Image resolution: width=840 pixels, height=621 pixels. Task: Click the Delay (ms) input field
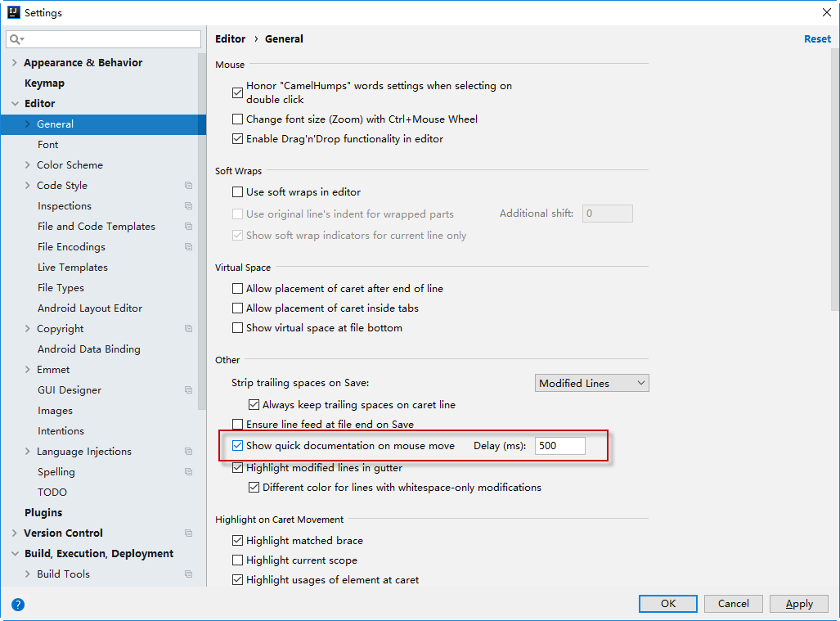click(x=560, y=446)
